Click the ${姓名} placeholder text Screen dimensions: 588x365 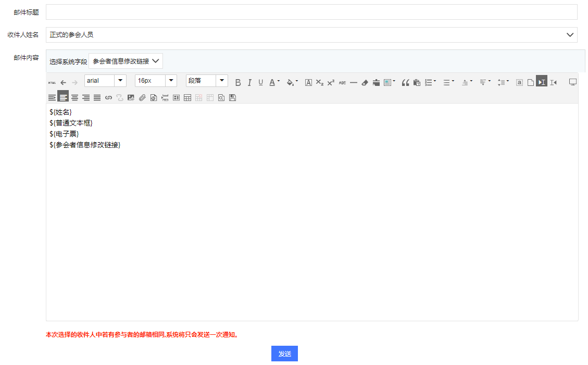tap(60, 112)
